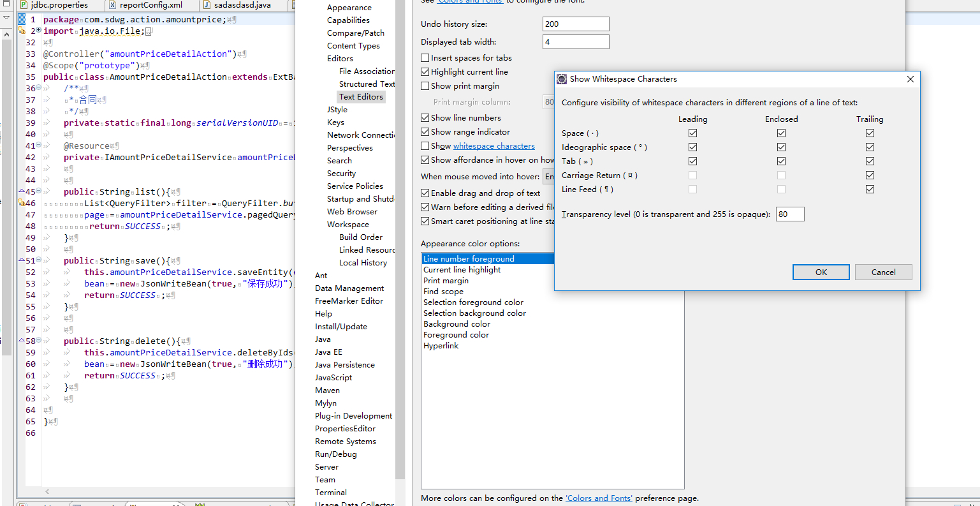Click the Displayed tab width field

point(576,42)
